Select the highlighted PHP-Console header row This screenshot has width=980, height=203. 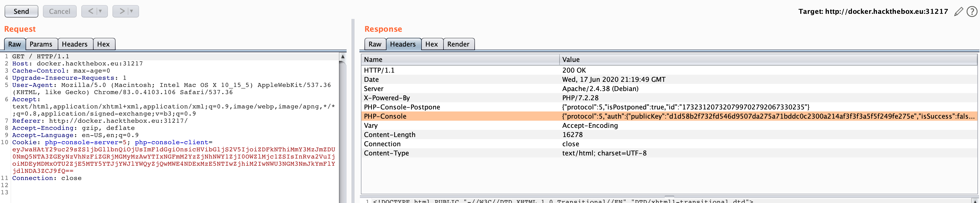point(669,117)
